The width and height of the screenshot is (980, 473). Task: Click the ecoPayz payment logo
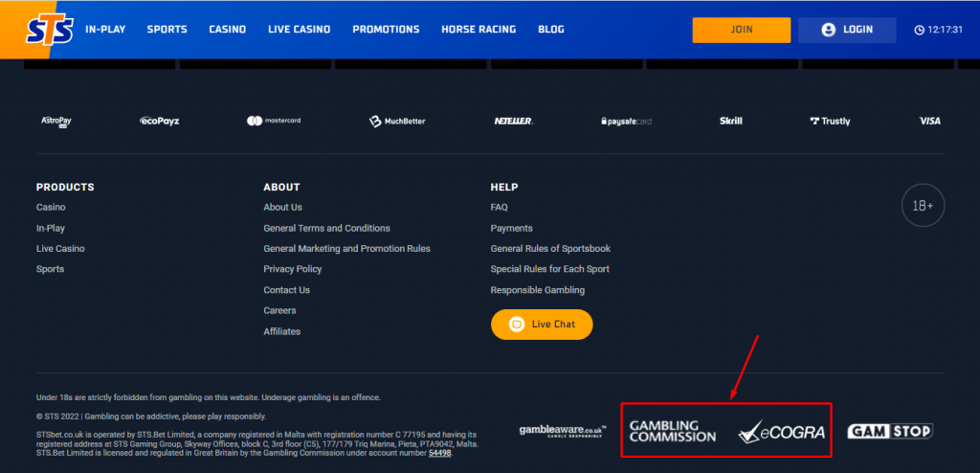click(159, 122)
